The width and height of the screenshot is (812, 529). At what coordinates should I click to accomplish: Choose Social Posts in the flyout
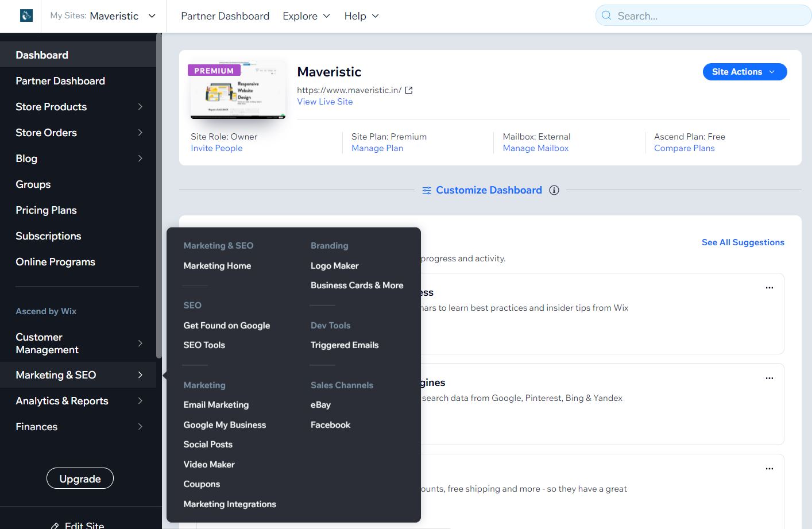click(x=208, y=445)
